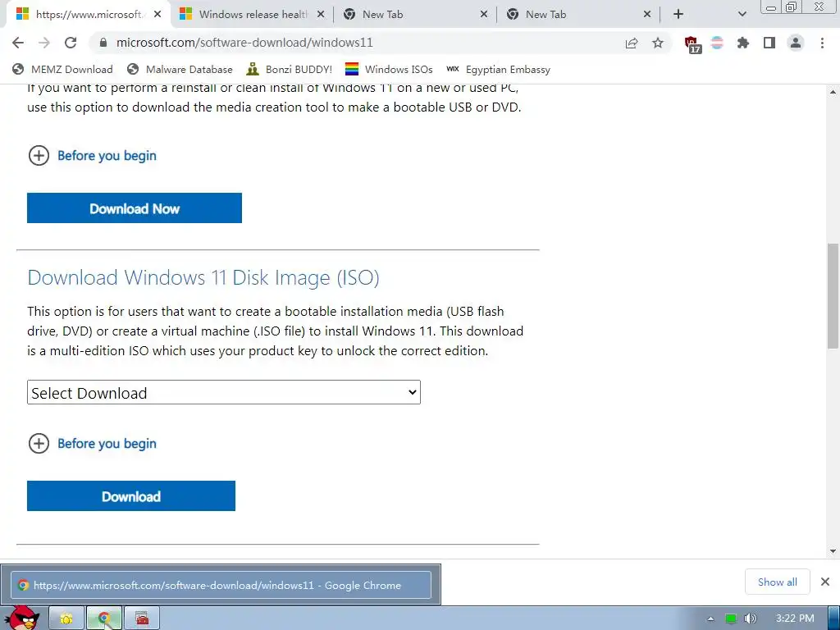Share this page via share icon
The image size is (840, 630).
632,43
